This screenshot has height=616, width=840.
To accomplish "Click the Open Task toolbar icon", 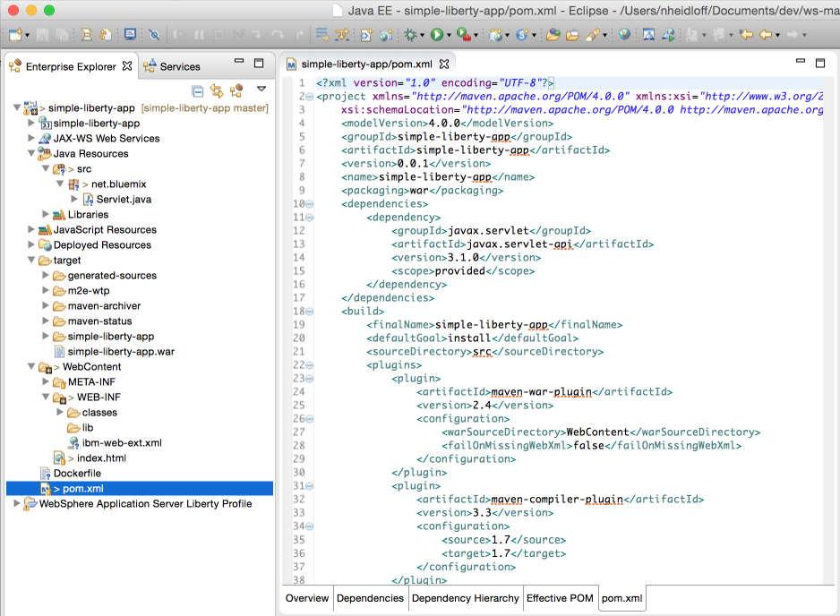I will (572, 35).
